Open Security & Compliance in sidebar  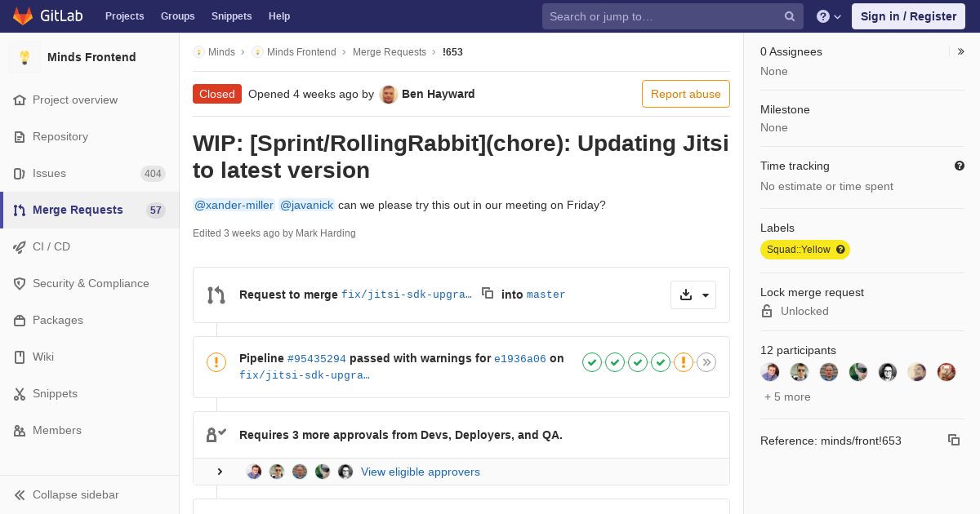pos(91,283)
